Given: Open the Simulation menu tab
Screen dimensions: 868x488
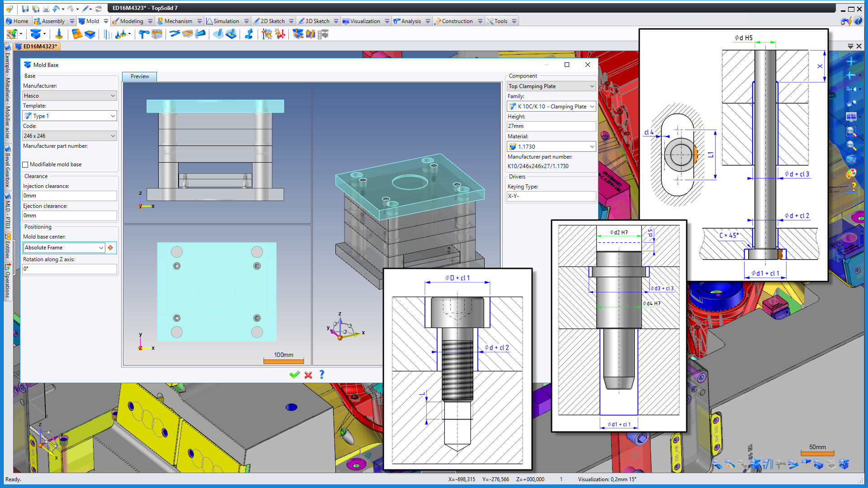Looking at the screenshot, I should (x=226, y=21).
